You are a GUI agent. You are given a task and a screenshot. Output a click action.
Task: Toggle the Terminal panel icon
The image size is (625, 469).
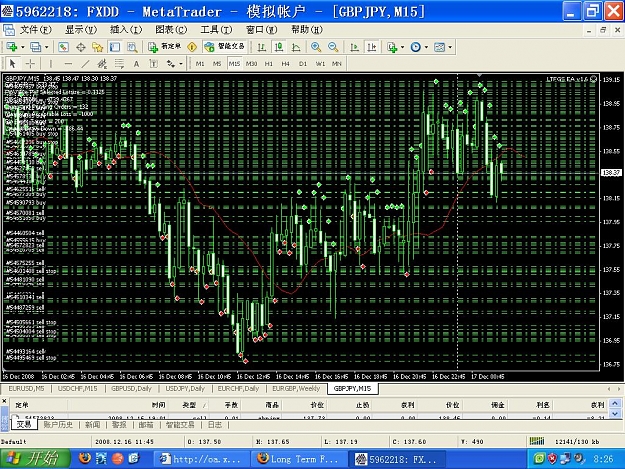click(115, 47)
